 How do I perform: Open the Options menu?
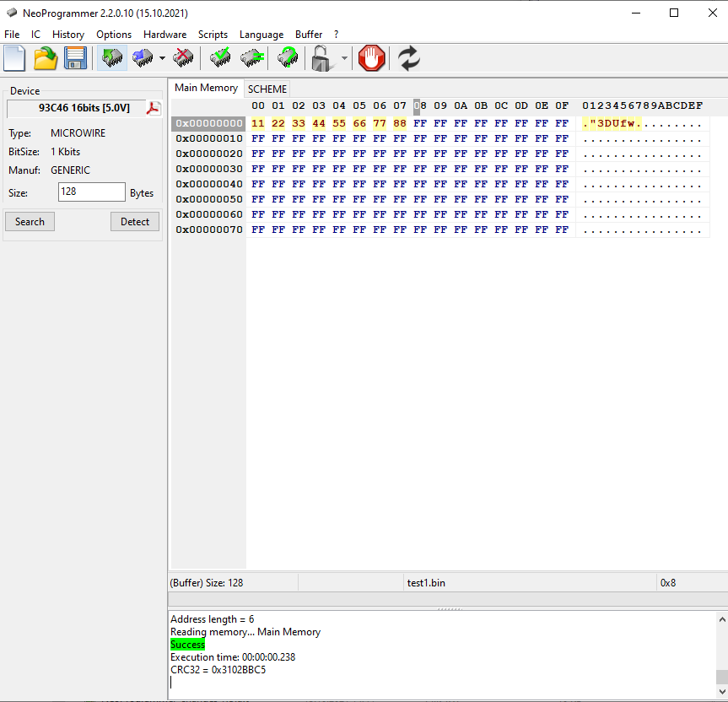point(114,35)
